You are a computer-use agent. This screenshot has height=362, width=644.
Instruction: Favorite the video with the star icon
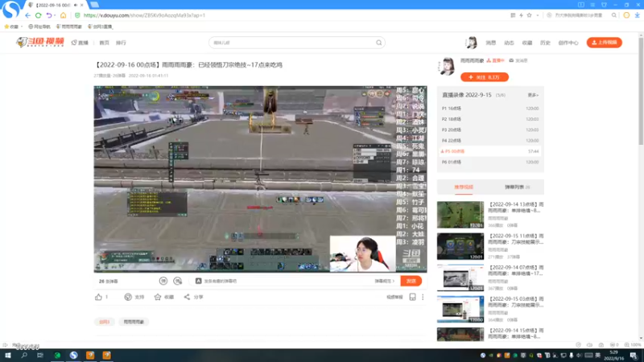click(158, 297)
